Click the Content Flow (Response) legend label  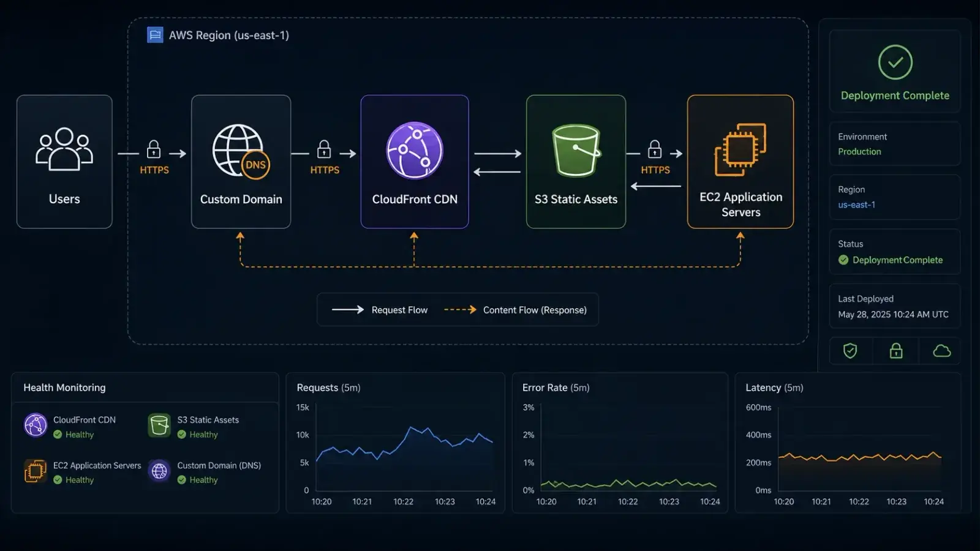tap(535, 310)
